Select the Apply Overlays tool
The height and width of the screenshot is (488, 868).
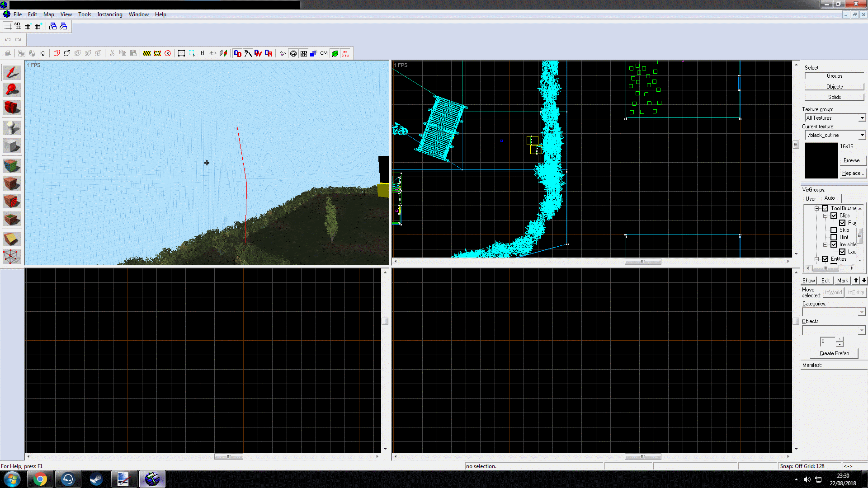tap(12, 219)
